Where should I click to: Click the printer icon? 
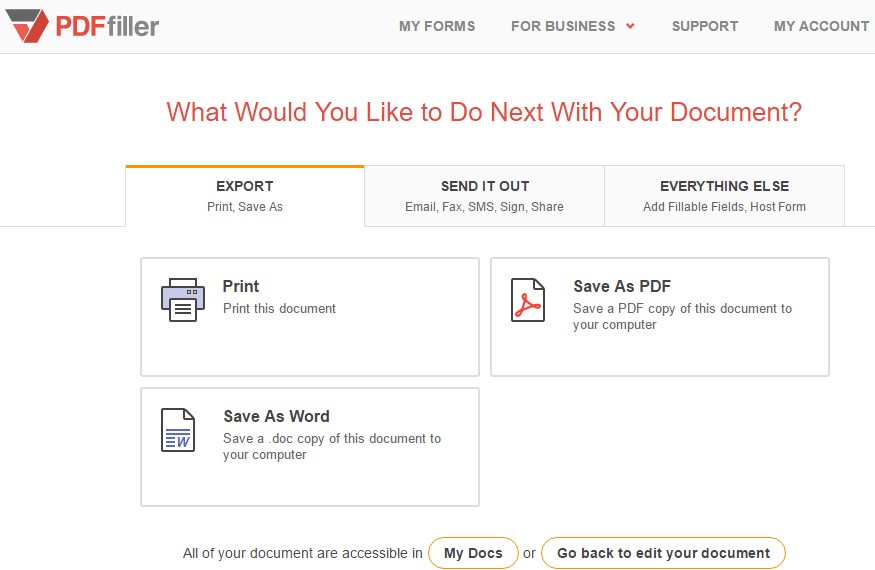[x=183, y=300]
